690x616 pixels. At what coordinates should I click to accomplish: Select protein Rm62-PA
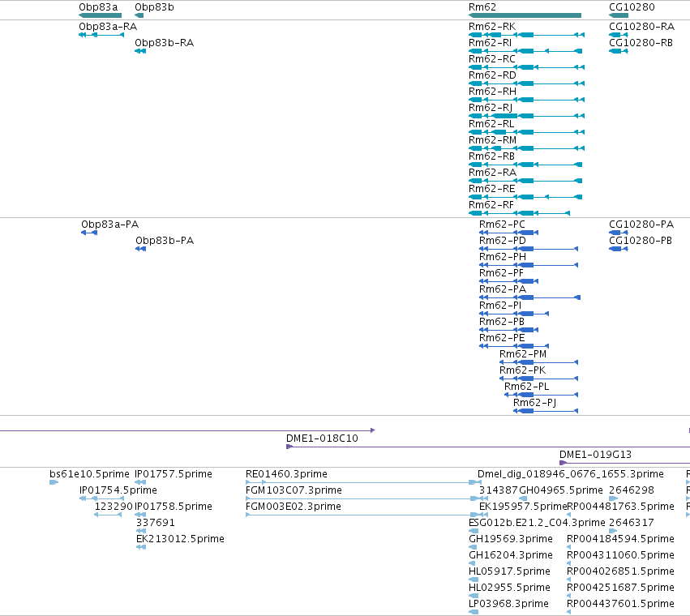pos(529,297)
